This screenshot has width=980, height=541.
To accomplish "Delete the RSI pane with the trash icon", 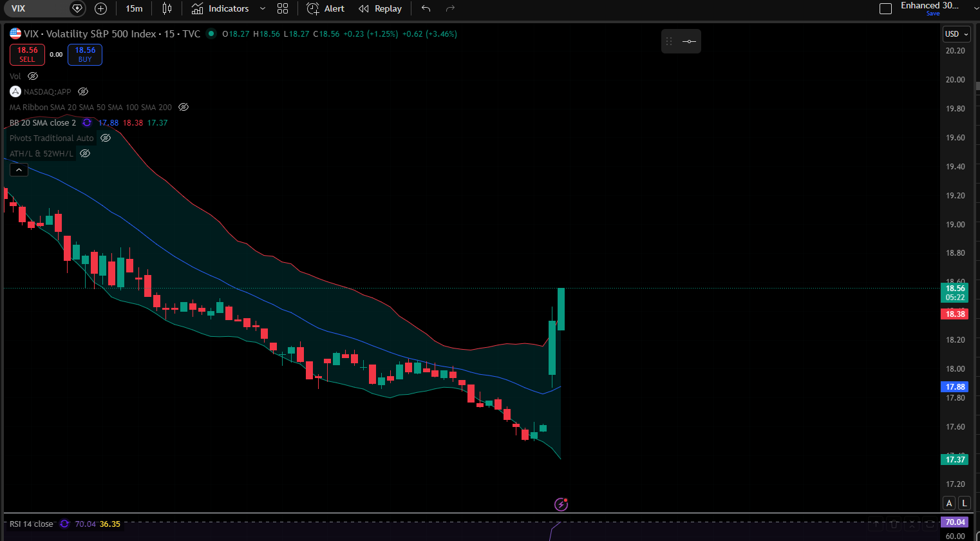I will (x=894, y=525).
